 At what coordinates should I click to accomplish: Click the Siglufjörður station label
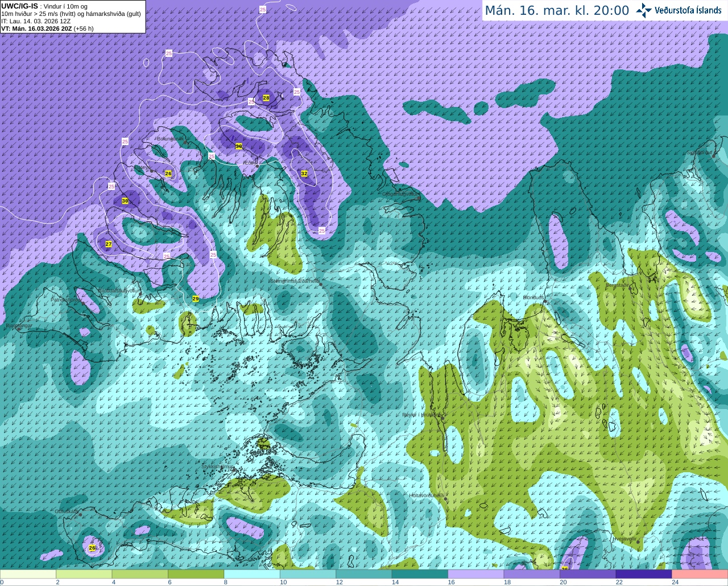pos(699,152)
